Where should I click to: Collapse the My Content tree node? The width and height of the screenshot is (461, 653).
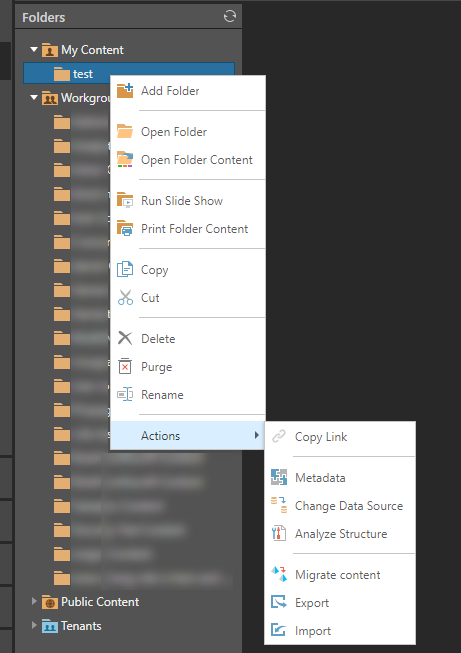[x=34, y=50]
